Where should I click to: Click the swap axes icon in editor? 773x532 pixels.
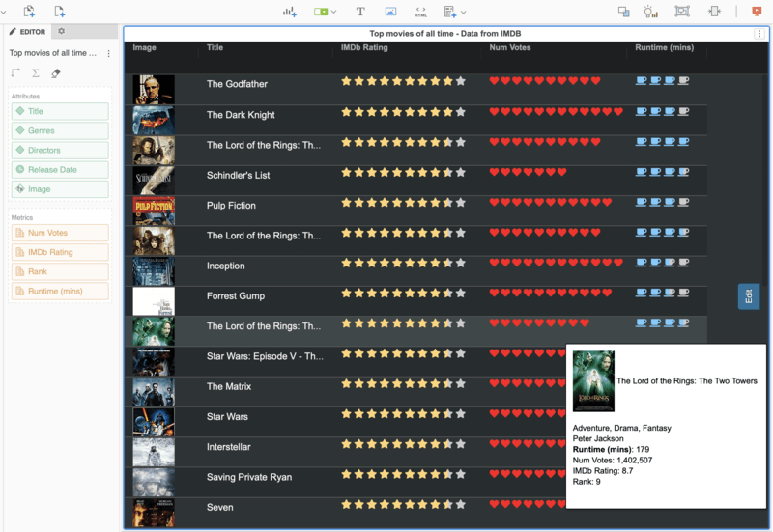(x=16, y=73)
